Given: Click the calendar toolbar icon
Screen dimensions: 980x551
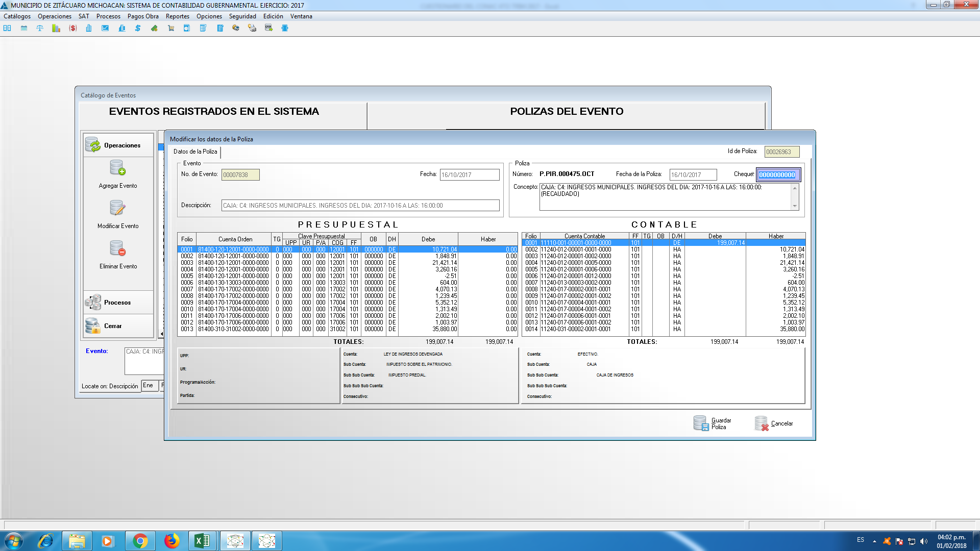Looking at the screenshot, I should tap(24, 28).
